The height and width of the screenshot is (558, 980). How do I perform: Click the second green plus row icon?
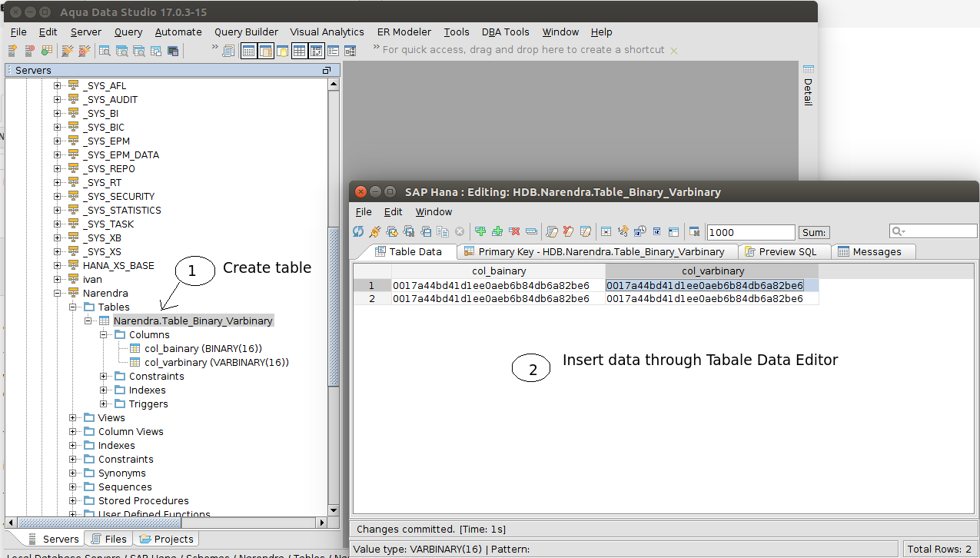pos(497,231)
